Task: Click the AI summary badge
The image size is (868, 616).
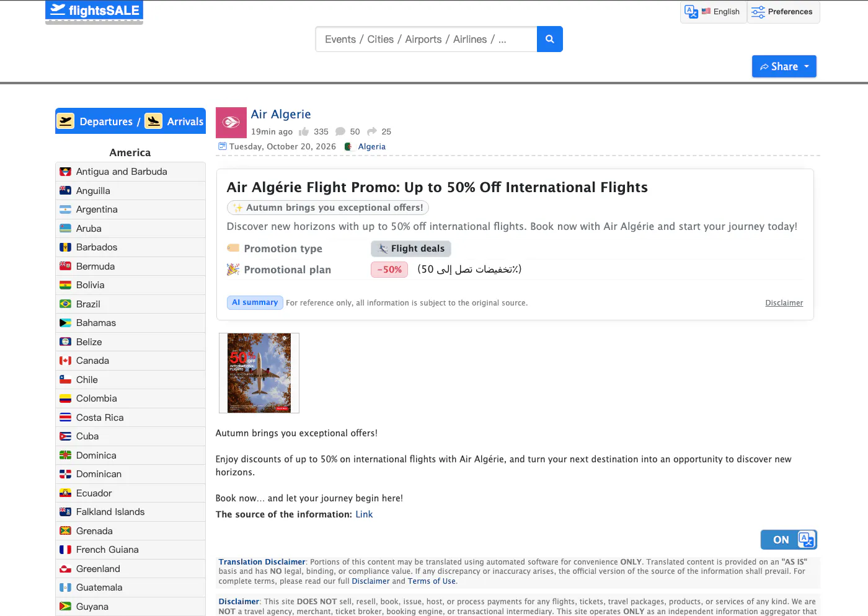Action: click(255, 302)
